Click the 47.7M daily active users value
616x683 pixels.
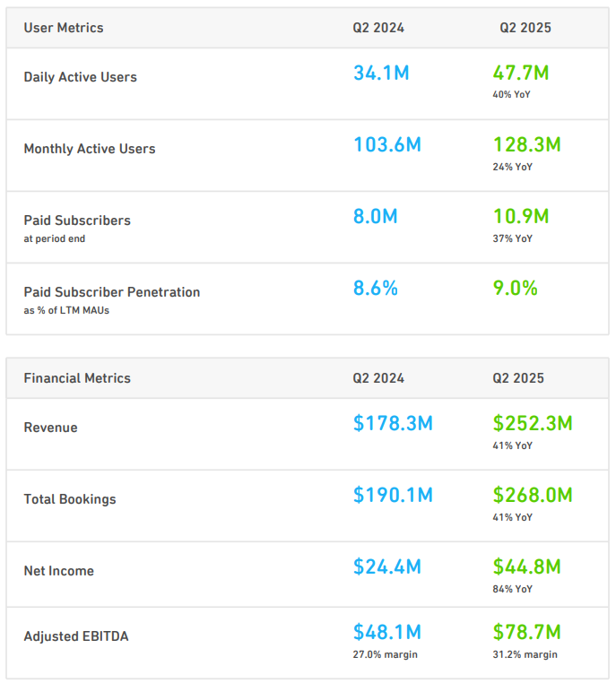point(521,73)
